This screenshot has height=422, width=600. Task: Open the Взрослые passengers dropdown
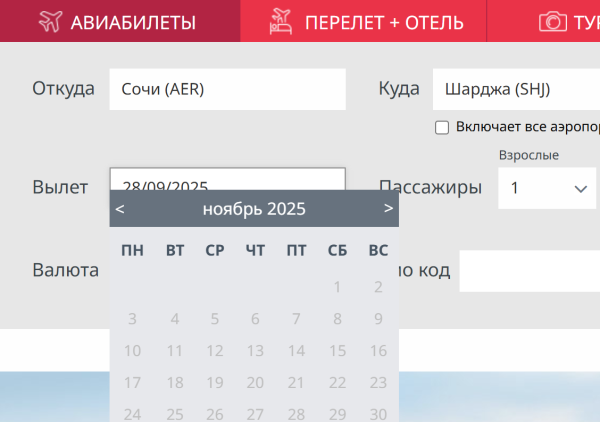pyautogui.click(x=547, y=188)
